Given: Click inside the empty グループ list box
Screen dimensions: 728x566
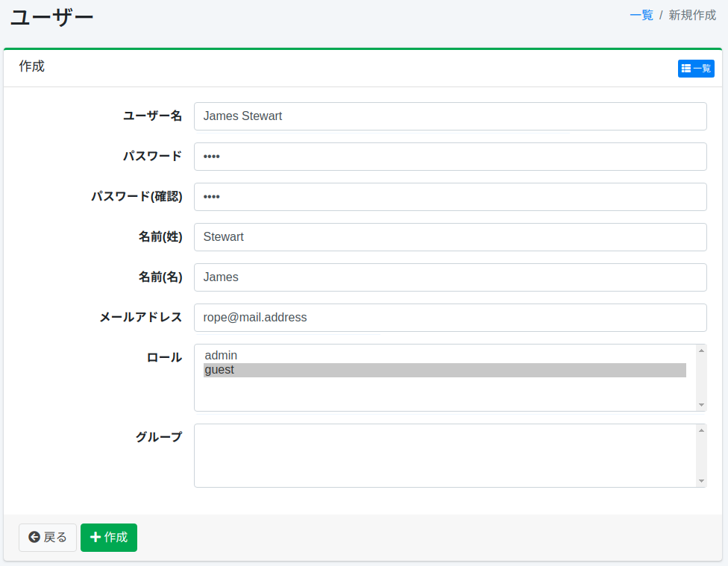Looking at the screenshot, I should [445, 456].
